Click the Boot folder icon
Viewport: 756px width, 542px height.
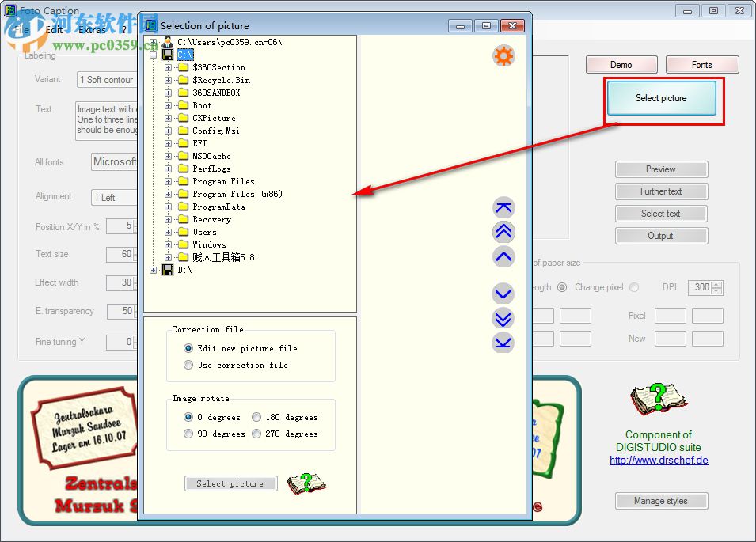(183, 105)
